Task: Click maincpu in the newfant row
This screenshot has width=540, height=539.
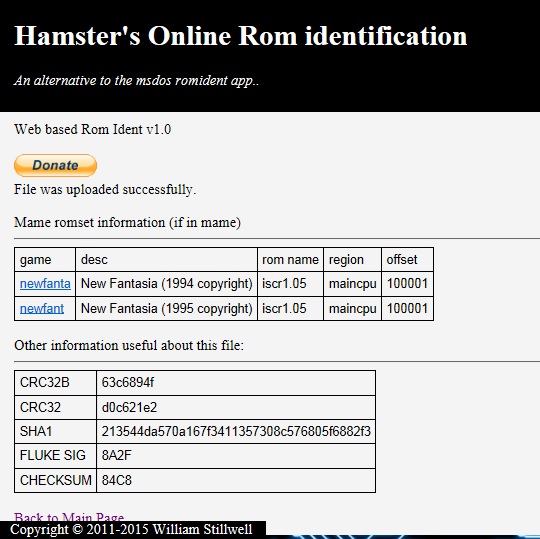Action: pos(352,308)
